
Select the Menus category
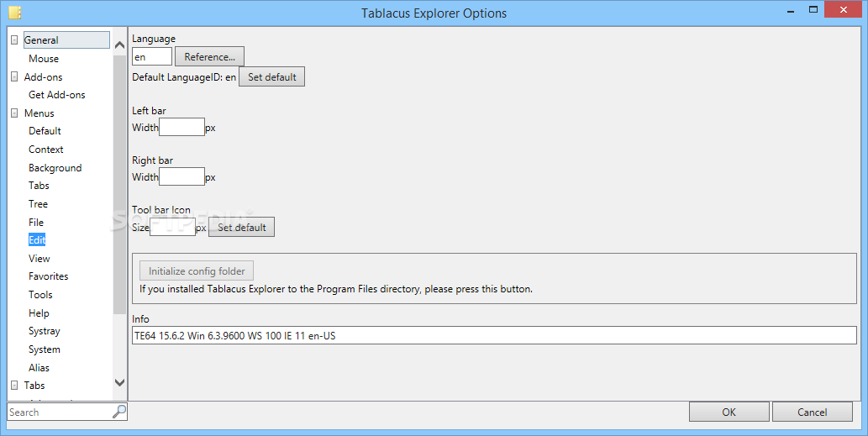pyautogui.click(x=39, y=113)
